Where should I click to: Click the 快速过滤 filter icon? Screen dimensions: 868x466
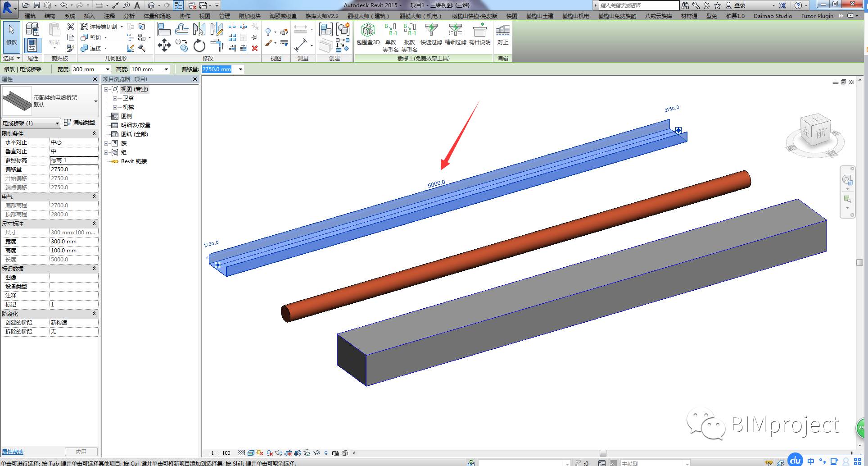click(431, 34)
